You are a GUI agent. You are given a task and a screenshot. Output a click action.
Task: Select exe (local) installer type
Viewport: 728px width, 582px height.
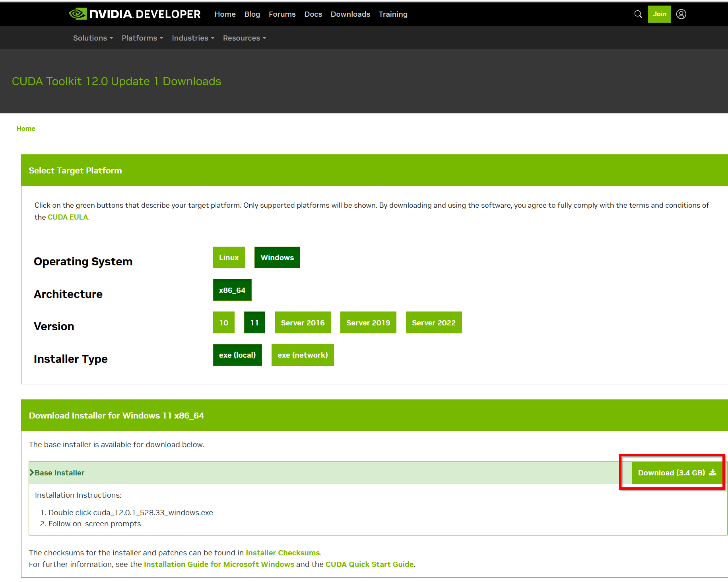point(237,355)
